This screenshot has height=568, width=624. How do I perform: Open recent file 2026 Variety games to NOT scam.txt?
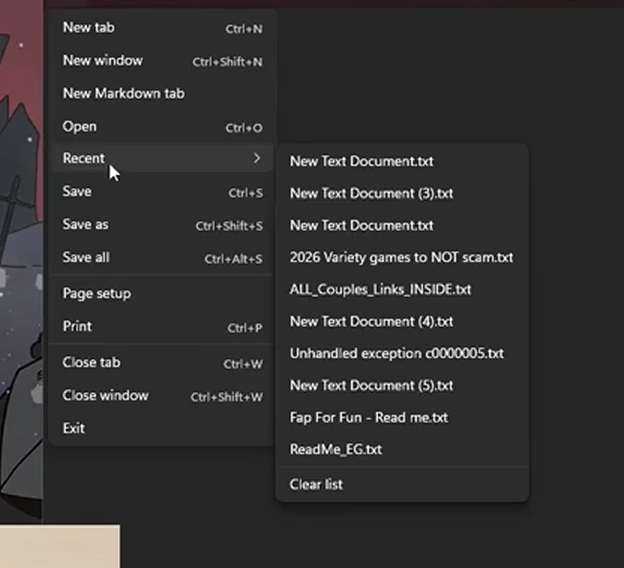click(402, 258)
